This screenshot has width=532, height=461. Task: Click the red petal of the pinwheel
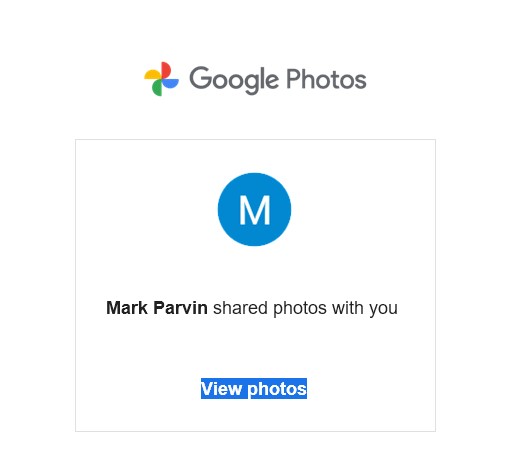point(166,70)
